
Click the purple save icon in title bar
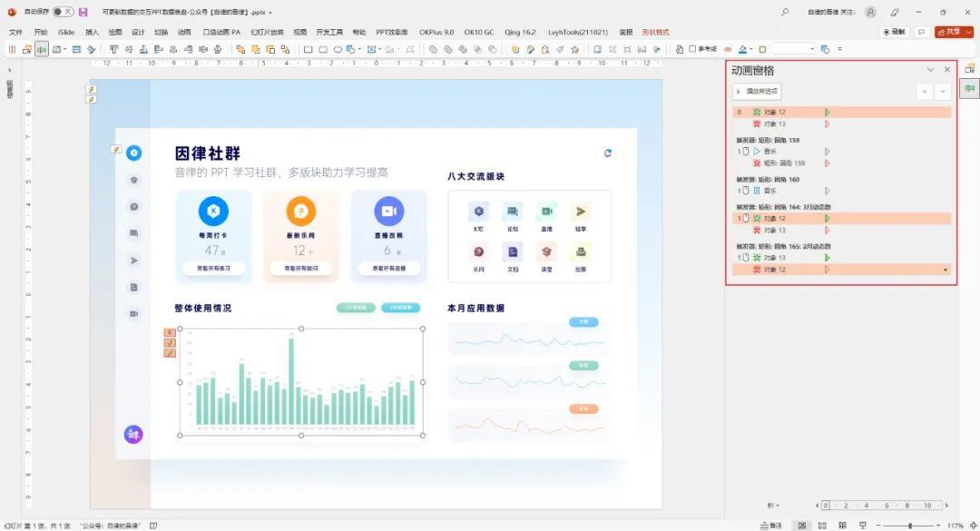(x=83, y=12)
